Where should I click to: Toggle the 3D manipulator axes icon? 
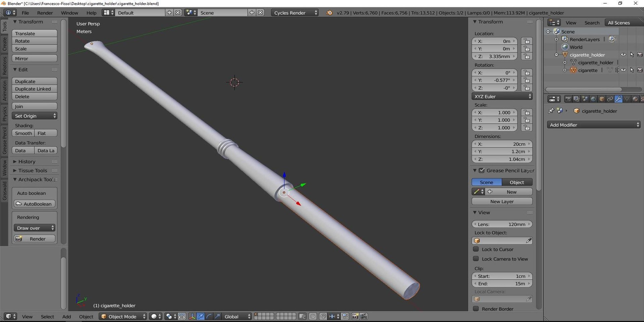coord(192,316)
